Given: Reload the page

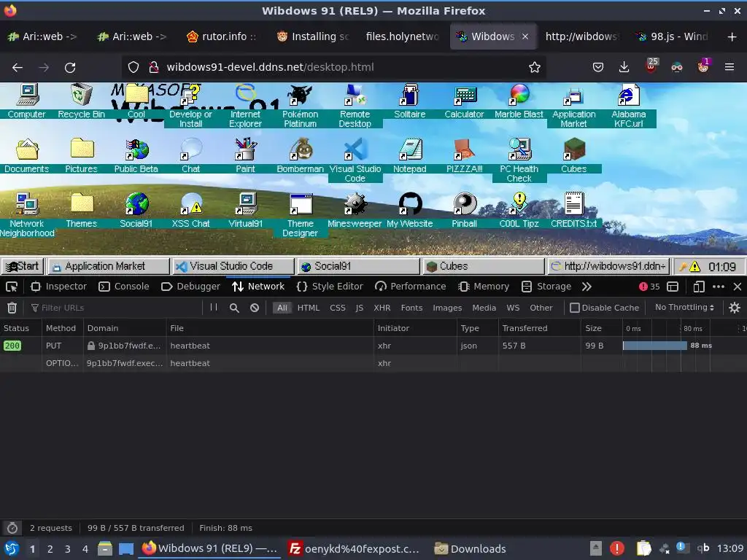Looking at the screenshot, I should pos(70,67).
